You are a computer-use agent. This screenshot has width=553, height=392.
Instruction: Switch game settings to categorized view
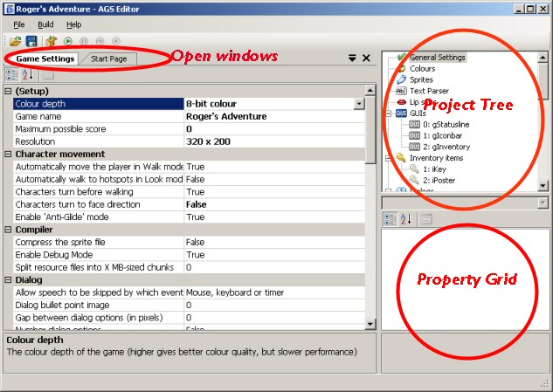tap(11, 75)
